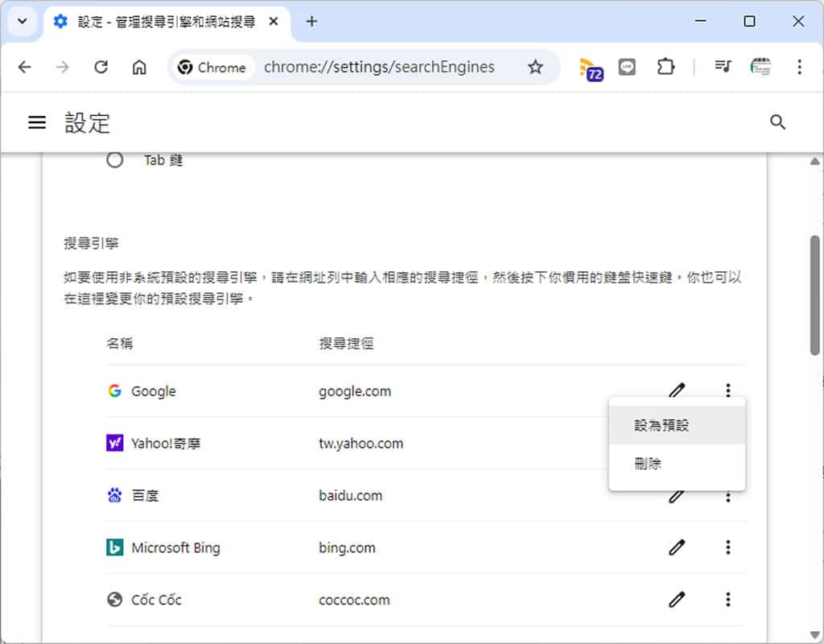Open the media control button
This screenshot has width=824, height=644.
[723, 67]
